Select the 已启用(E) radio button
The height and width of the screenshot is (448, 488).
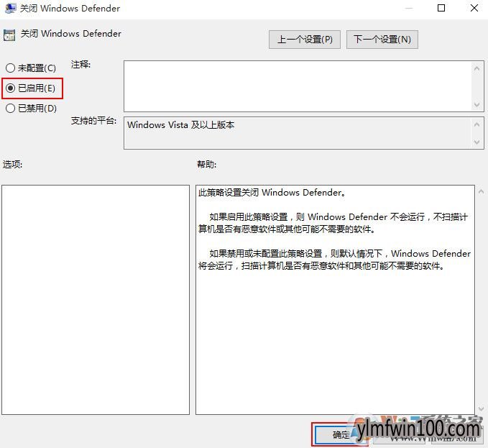(30, 88)
